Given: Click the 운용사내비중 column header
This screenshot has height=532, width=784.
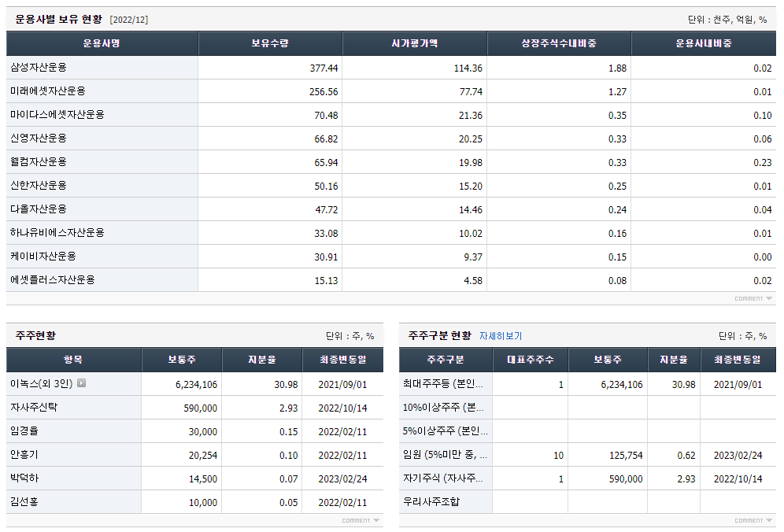Looking at the screenshot, I should click(x=704, y=43).
